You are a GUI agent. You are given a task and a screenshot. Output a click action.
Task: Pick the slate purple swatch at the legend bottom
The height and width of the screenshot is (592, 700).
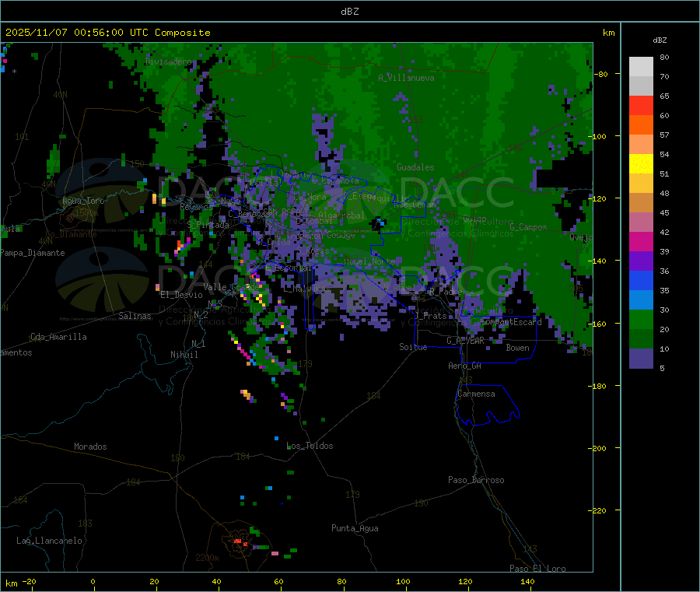[641, 359]
